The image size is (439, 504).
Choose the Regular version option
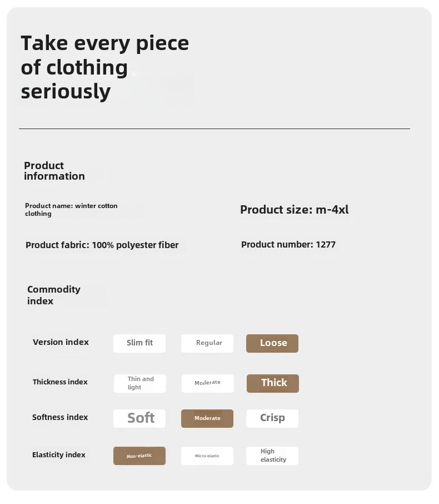pyautogui.click(x=207, y=343)
